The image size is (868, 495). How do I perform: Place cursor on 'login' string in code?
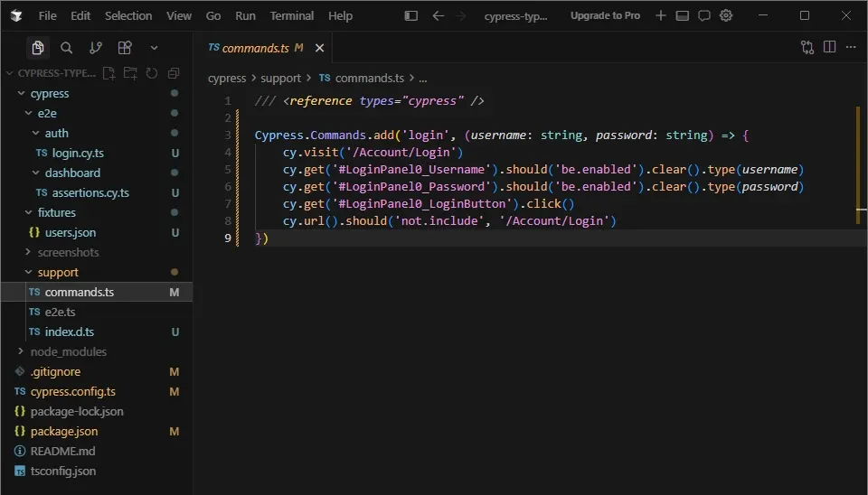(426, 135)
